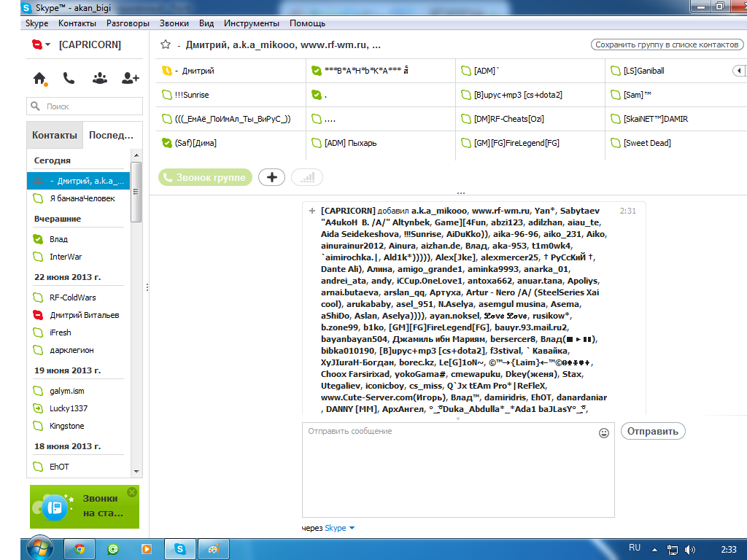
Task: Click the search magnifier icon
Action: coord(35,106)
